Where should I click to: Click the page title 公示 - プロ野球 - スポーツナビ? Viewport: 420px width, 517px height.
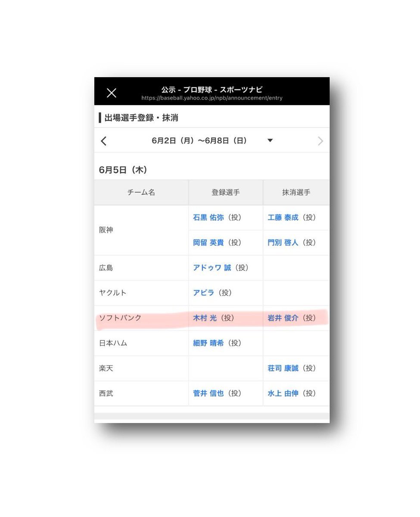[x=212, y=90]
